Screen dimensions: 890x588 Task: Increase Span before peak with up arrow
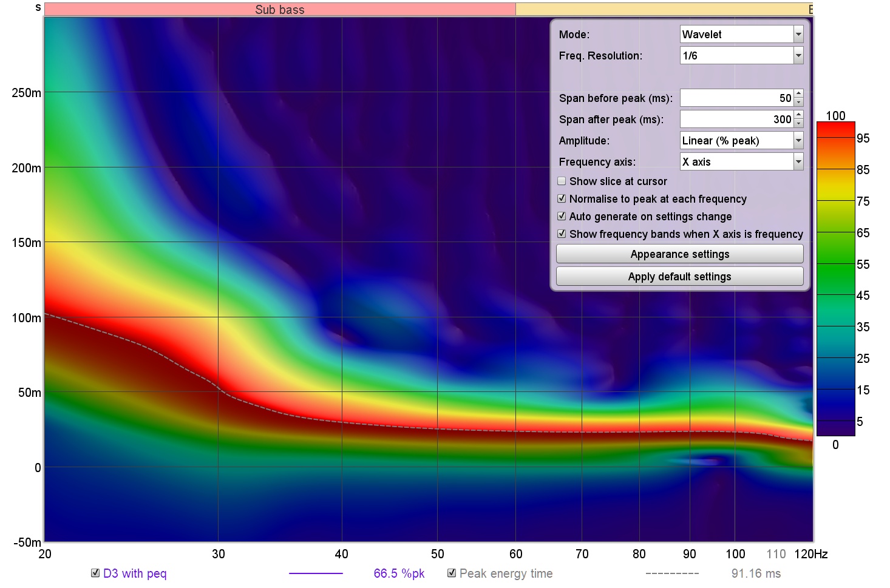[798, 93]
